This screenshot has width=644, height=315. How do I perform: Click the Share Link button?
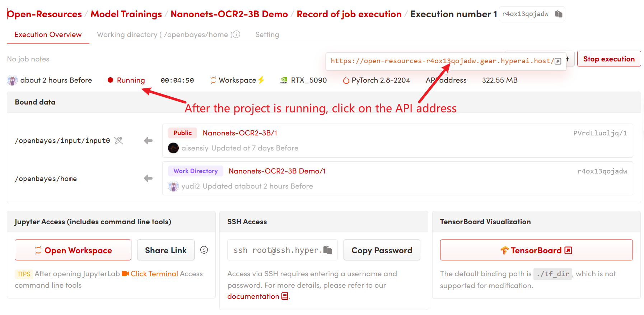(165, 250)
